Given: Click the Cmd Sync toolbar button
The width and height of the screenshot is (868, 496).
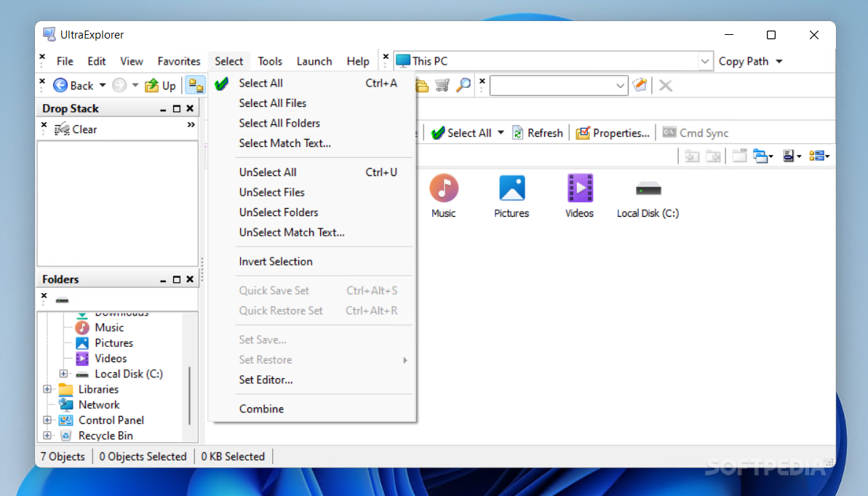Looking at the screenshot, I should (696, 133).
